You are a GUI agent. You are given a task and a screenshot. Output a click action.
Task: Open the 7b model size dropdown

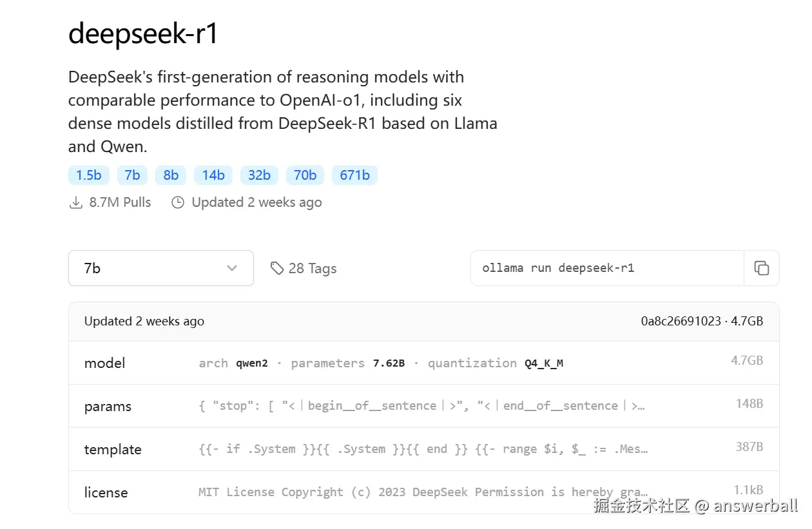[x=160, y=268]
